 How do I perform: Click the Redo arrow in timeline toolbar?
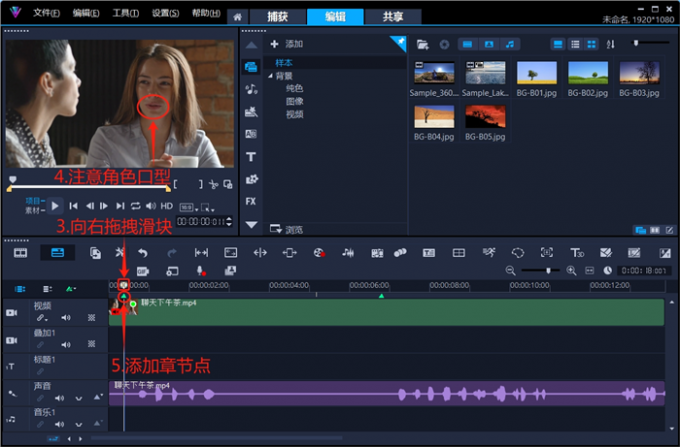point(172,253)
